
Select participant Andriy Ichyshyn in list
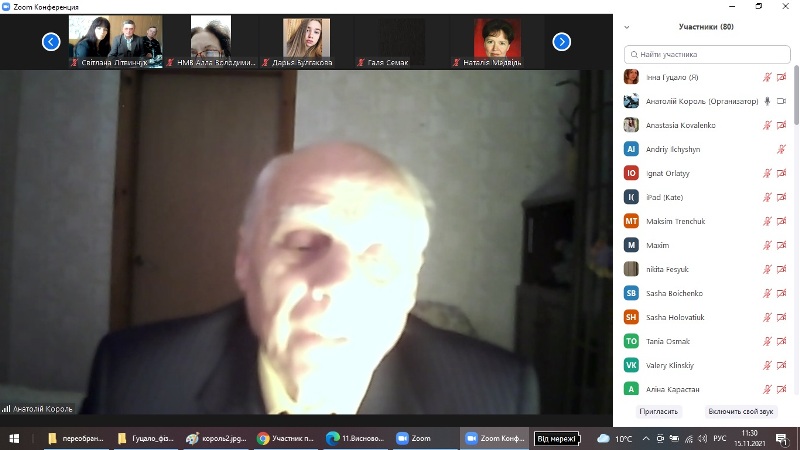tap(706, 149)
